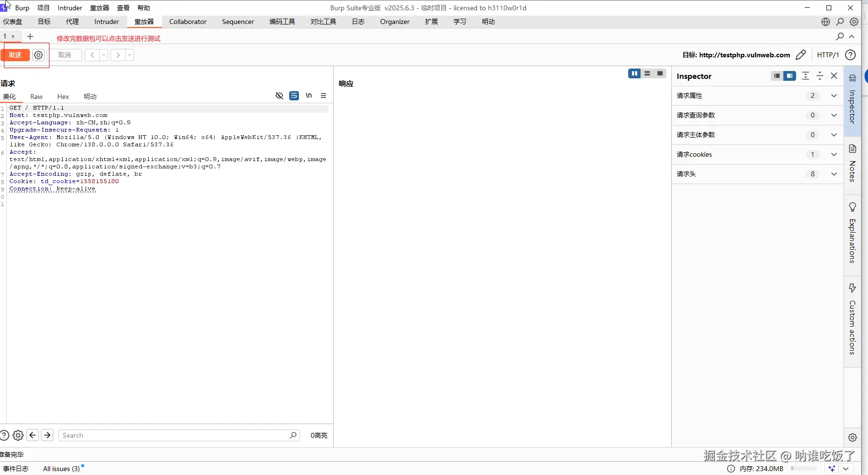Viewport: 868px width, 475px height.
Task: Expand the status bar chevron at bottom right
Action: pos(845,469)
